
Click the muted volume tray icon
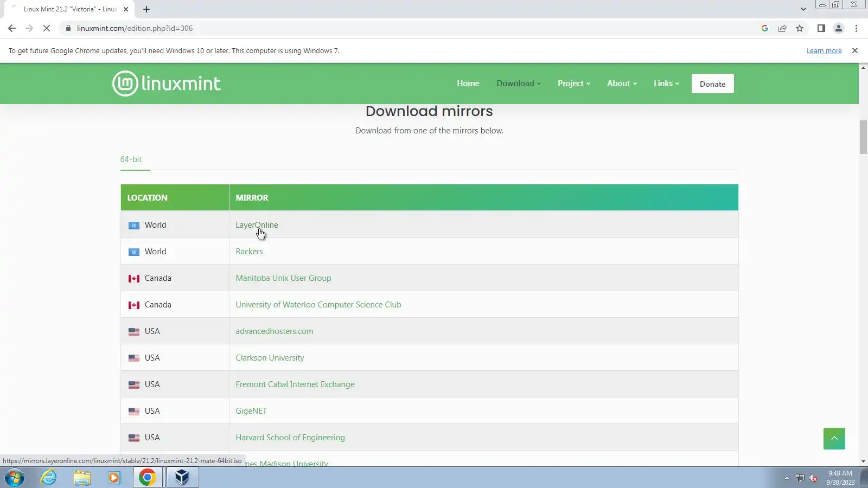[813, 478]
